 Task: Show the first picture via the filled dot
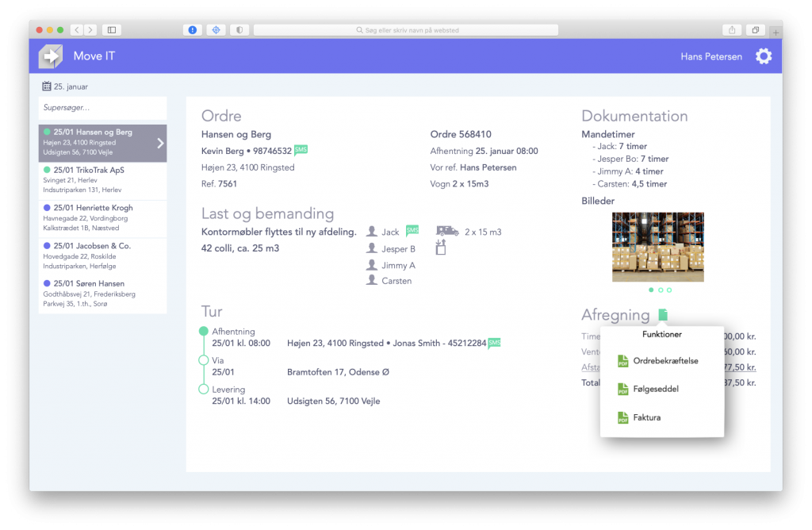tap(651, 290)
